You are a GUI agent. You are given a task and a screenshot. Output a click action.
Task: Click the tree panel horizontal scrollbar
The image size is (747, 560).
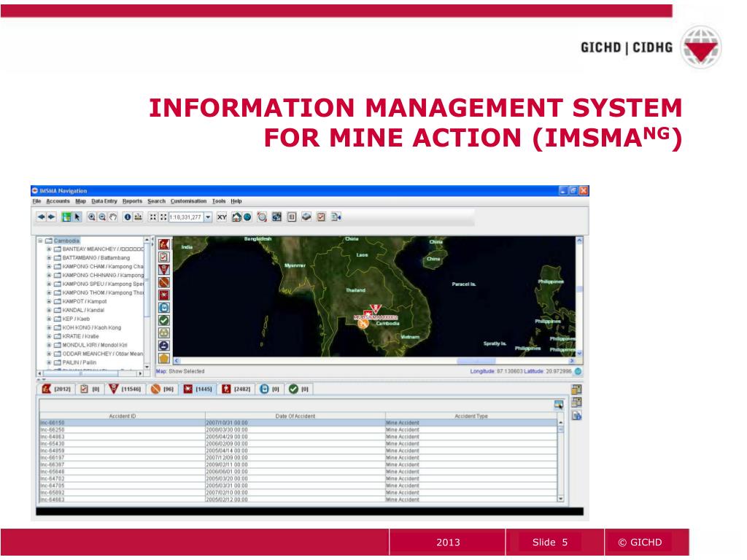click(x=90, y=373)
